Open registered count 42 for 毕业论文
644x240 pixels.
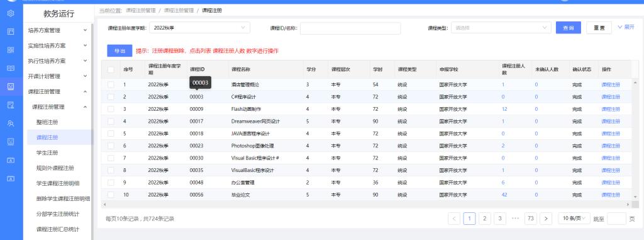click(x=504, y=195)
